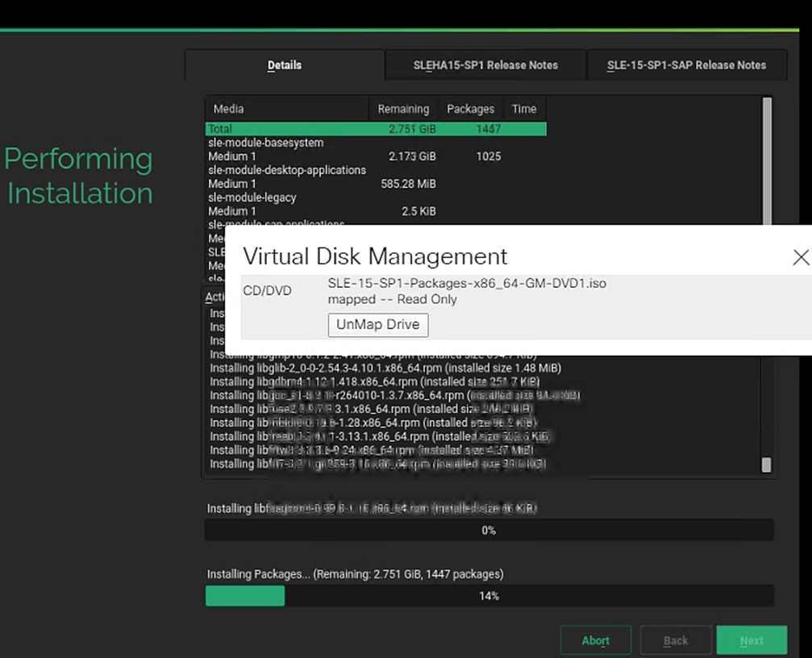Click the overall 14% package progress bar
812x658 pixels.
coord(489,596)
